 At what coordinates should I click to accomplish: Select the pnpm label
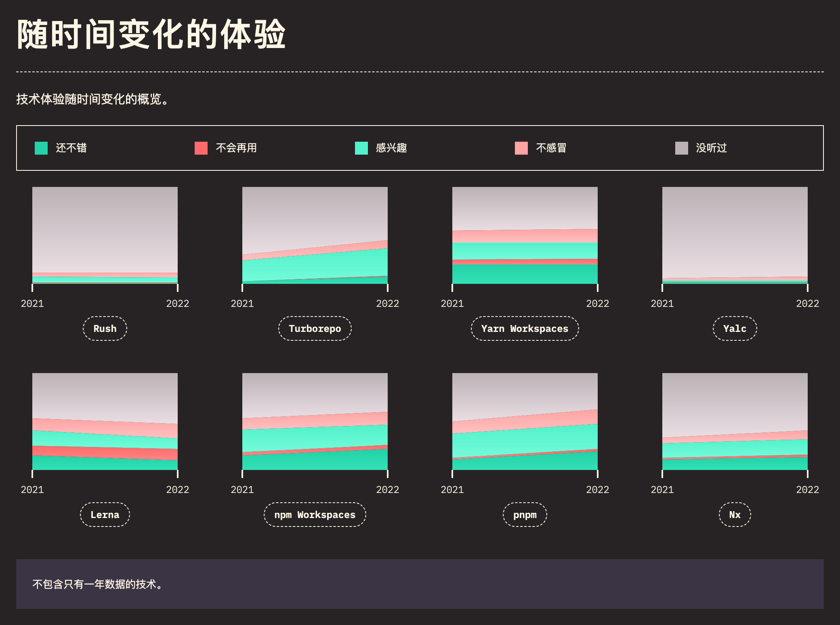525,514
